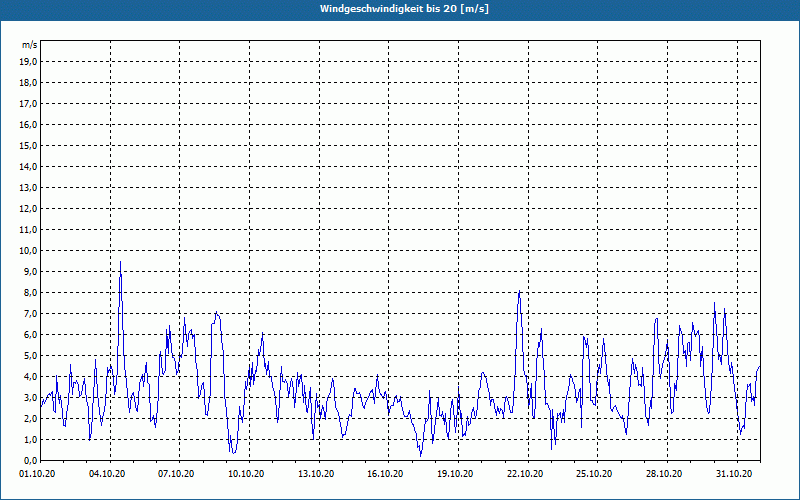Click the y-axis label 13,0

(29, 188)
